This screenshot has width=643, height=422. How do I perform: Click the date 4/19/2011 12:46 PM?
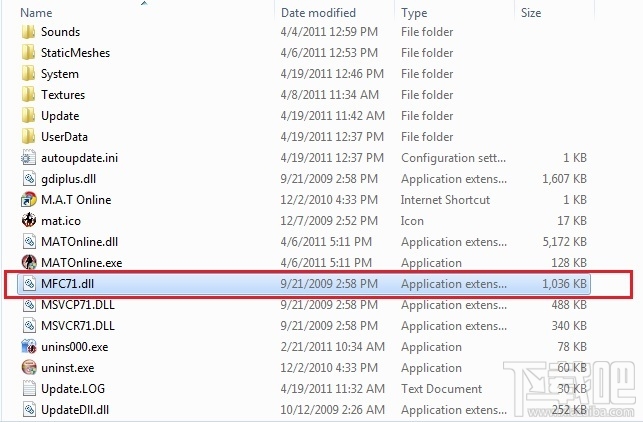click(x=332, y=74)
